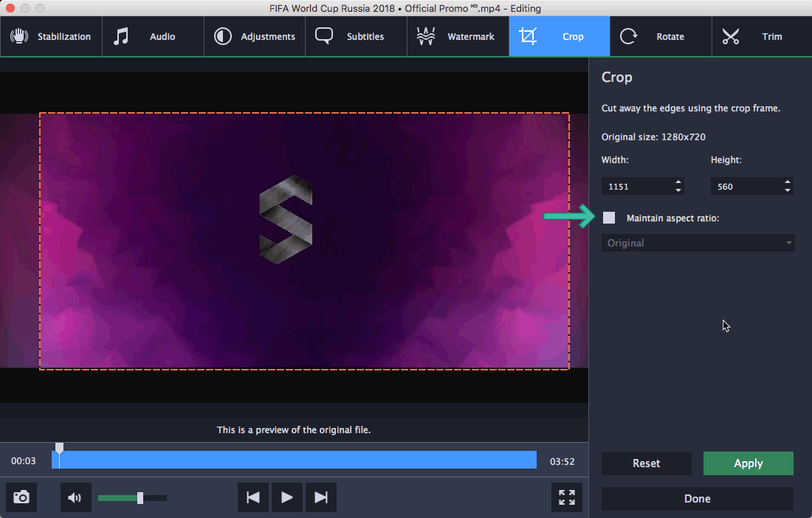Decrease crop width with down arrow
The image size is (812, 518).
tap(678, 190)
